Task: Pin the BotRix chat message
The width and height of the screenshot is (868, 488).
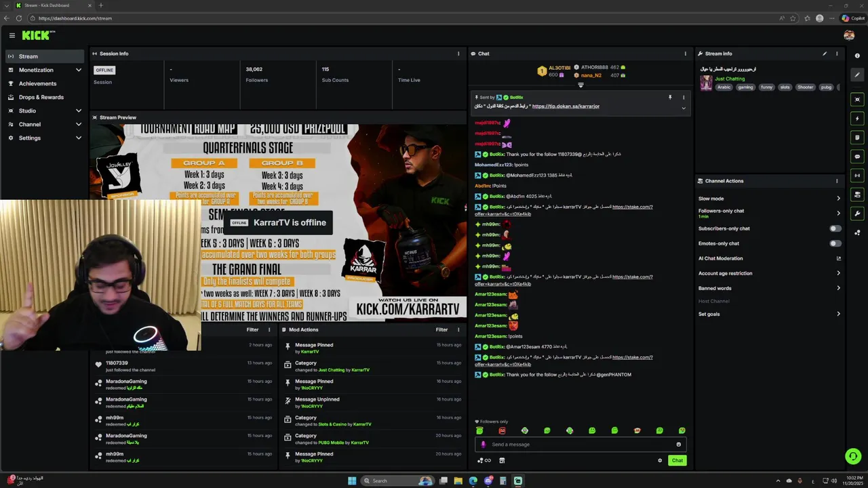Action: tap(670, 98)
